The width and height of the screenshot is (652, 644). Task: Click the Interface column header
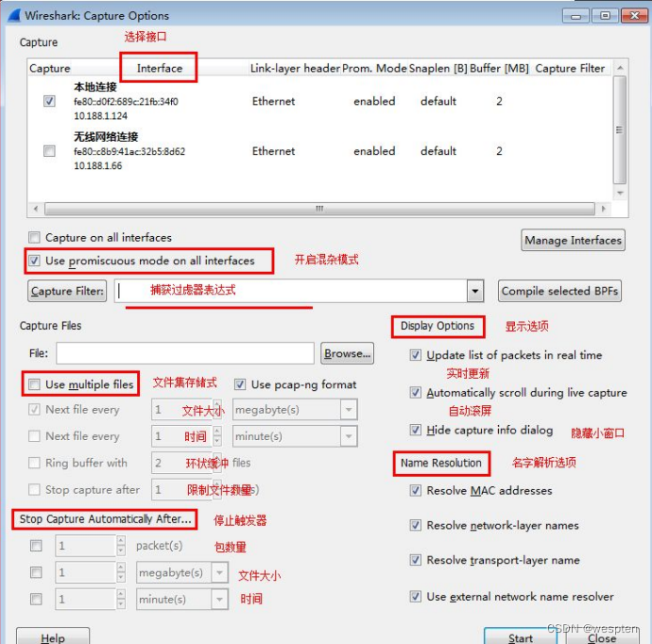[160, 68]
